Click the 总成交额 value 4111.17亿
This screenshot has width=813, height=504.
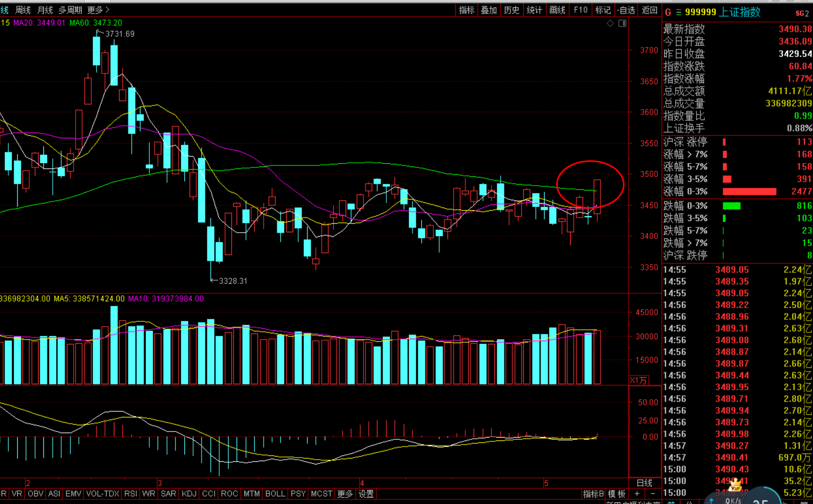[790, 91]
